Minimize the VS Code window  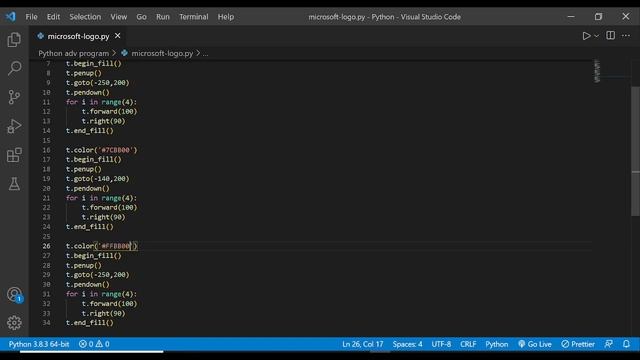tap(571, 17)
